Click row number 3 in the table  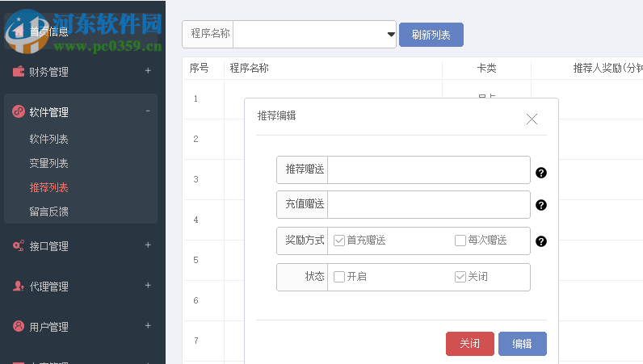tap(196, 179)
